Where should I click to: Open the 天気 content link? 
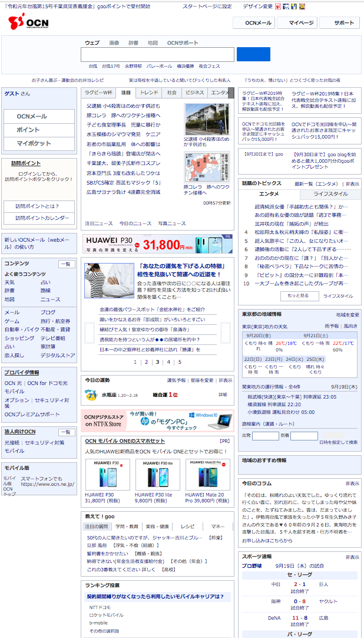click(10, 282)
